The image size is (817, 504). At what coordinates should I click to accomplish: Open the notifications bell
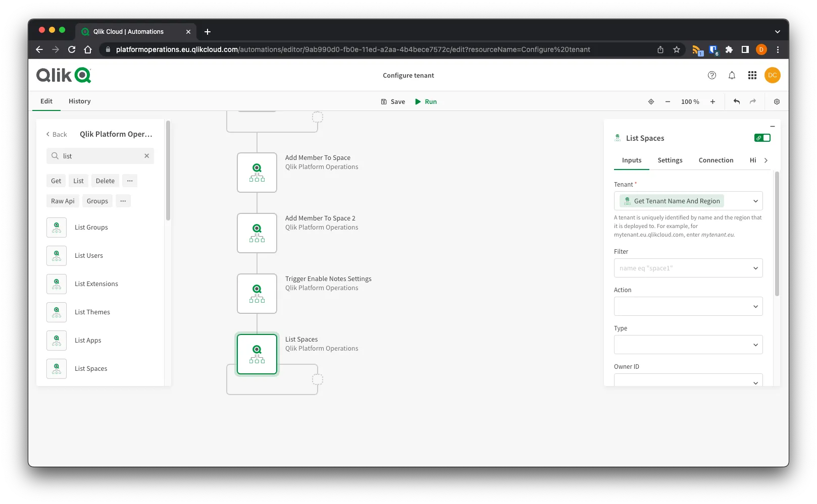(x=732, y=75)
